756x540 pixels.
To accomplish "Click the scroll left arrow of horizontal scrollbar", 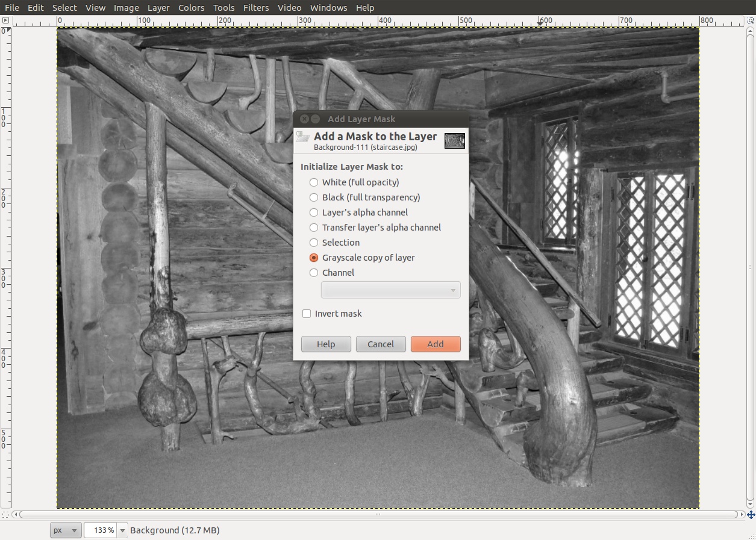I will pyautogui.click(x=16, y=515).
